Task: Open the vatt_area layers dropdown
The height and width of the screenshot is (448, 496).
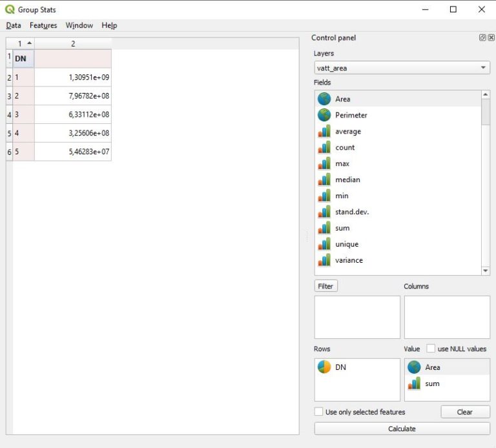Action: point(402,68)
